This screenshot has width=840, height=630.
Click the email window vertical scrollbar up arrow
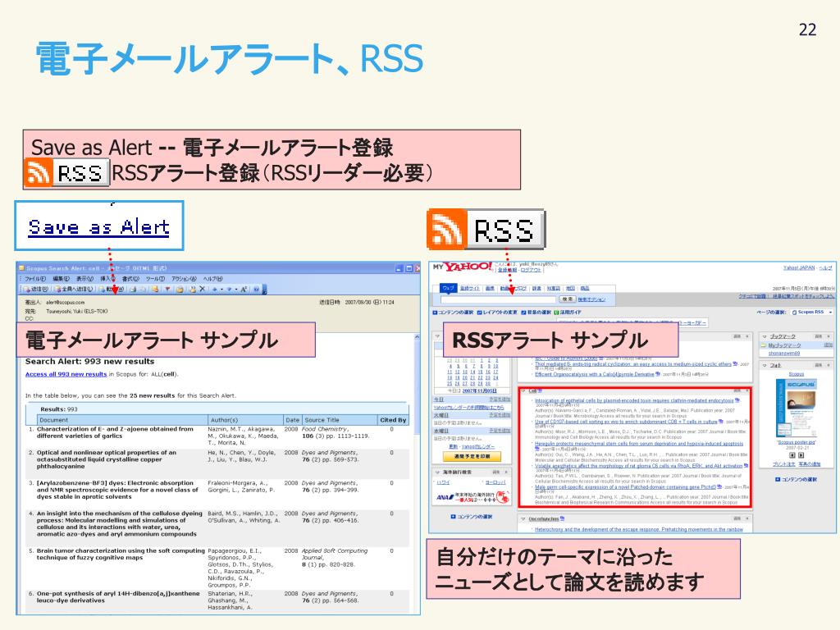(x=417, y=337)
